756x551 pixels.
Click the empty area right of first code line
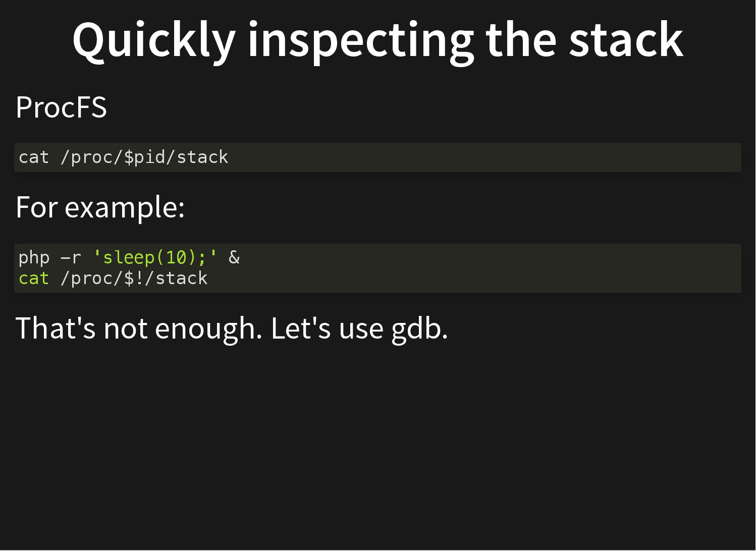pyautogui.click(x=484, y=157)
